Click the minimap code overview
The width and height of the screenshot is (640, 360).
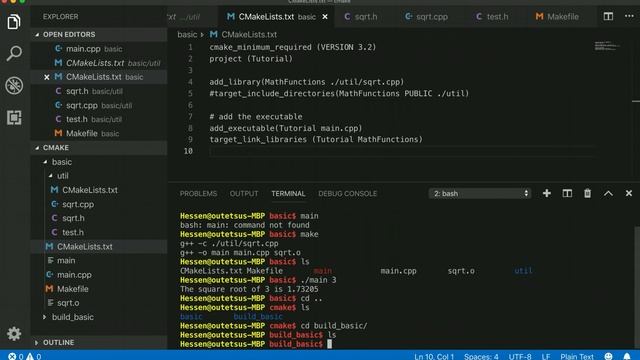[x=606, y=46]
